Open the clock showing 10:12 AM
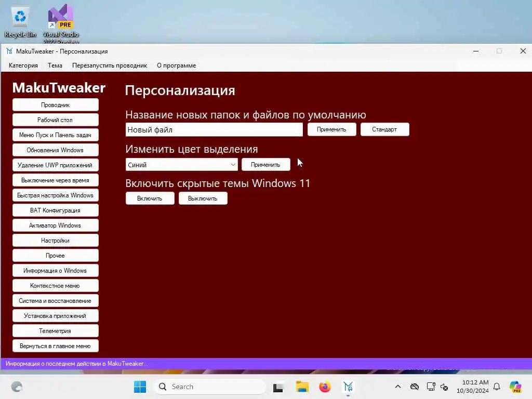The width and height of the screenshot is (532, 399). 473,387
